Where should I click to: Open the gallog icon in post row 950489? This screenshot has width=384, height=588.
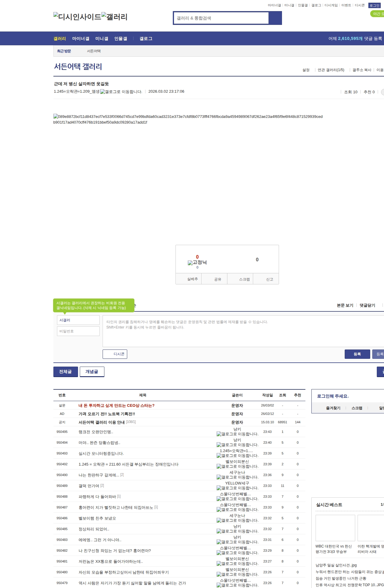(237, 488)
